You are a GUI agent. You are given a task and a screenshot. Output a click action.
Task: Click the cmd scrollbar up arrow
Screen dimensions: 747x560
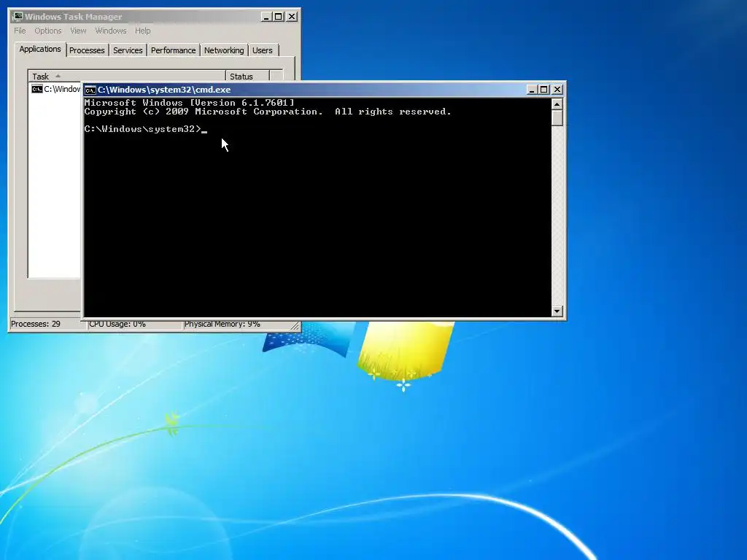coord(557,104)
